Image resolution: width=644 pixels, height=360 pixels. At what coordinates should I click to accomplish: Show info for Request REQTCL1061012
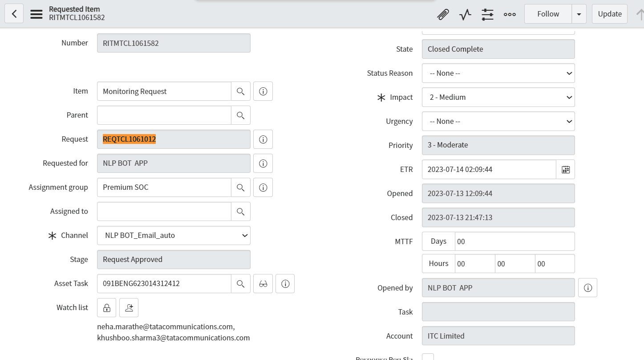[x=263, y=139]
